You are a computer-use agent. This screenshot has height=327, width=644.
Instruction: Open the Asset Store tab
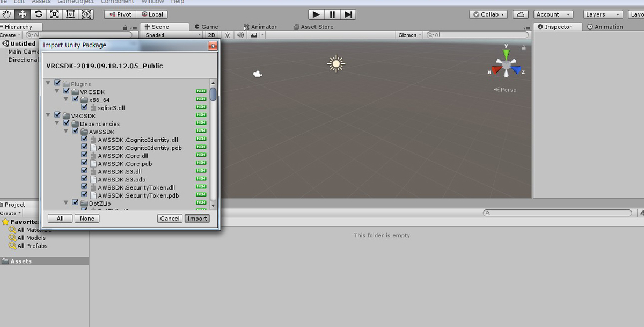314,27
